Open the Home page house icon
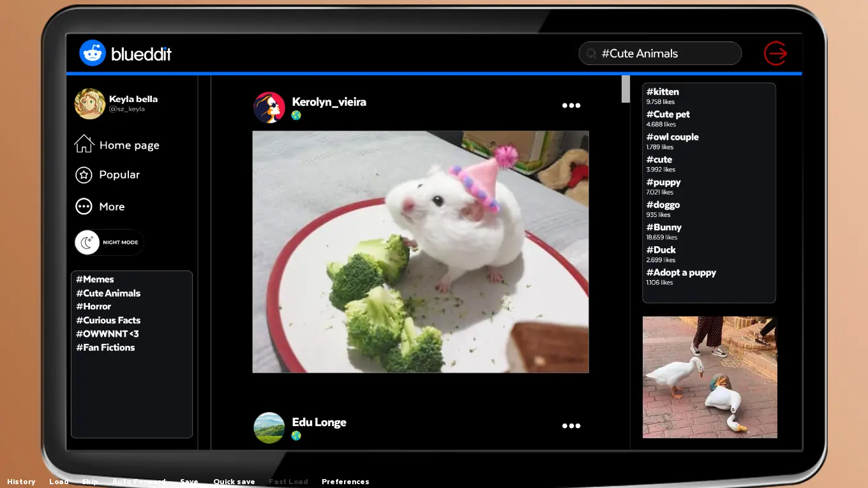The height and width of the screenshot is (488, 868). pyautogui.click(x=84, y=144)
